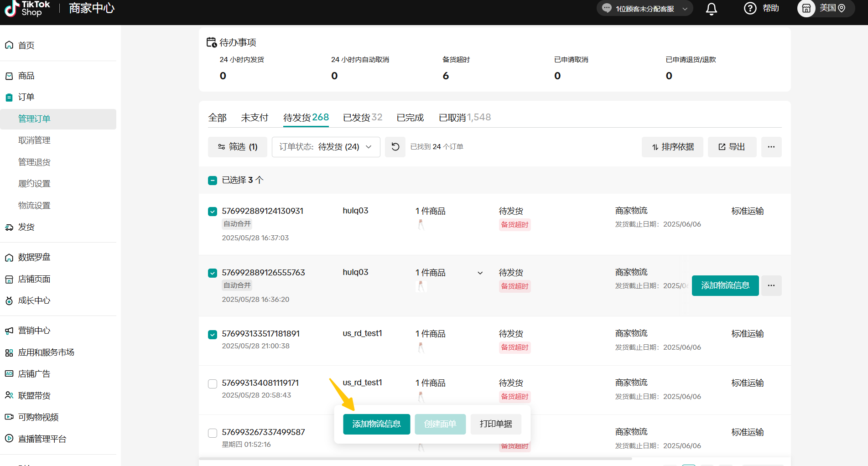The height and width of the screenshot is (466, 868).
Task: Click 添加物流信息 in the floating action bar
Action: 376,424
